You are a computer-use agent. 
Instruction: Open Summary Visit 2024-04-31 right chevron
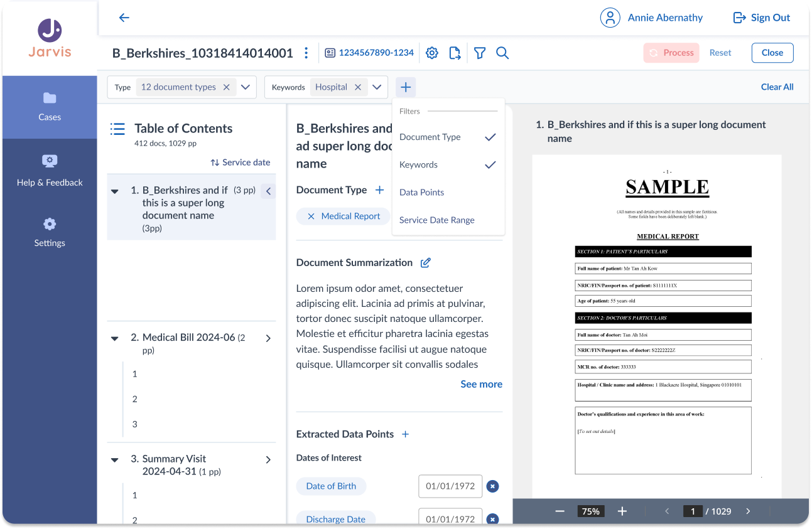click(268, 460)
